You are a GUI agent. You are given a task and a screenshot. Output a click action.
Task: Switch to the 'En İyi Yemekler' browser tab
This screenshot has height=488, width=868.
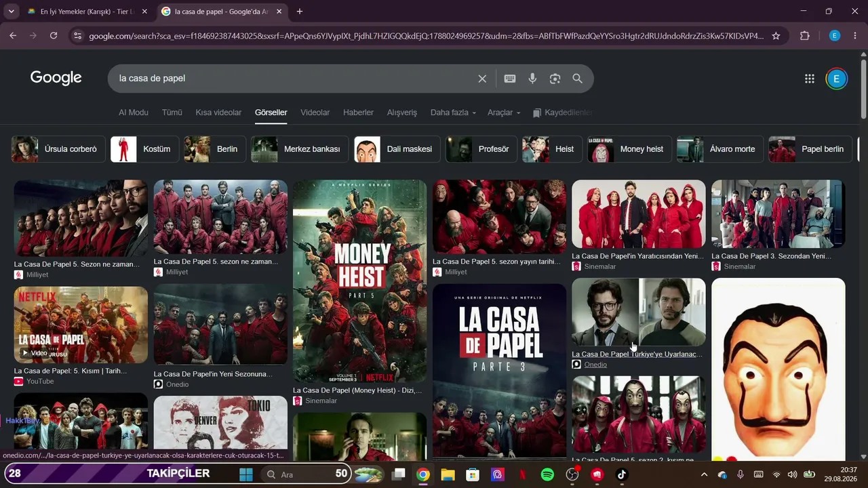[87, 12]
